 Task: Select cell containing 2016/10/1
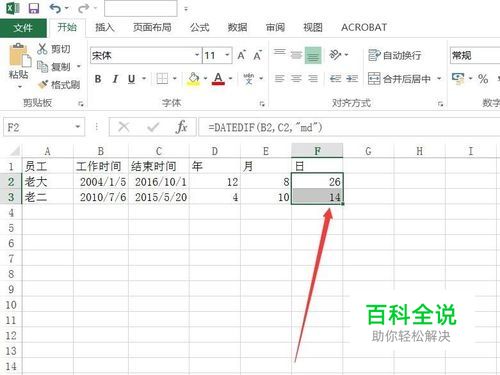pos(159,182)
